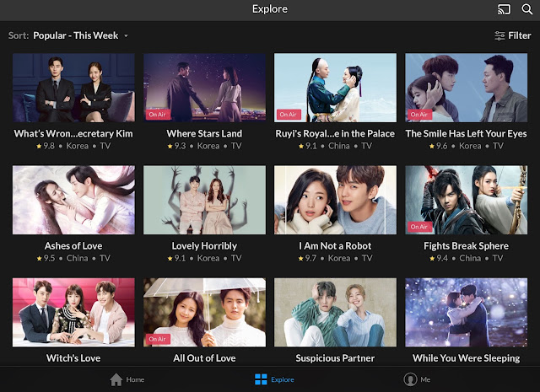Click the Explore header title
540x392 pixels.
pyautogui.click(x=270, y=9)
